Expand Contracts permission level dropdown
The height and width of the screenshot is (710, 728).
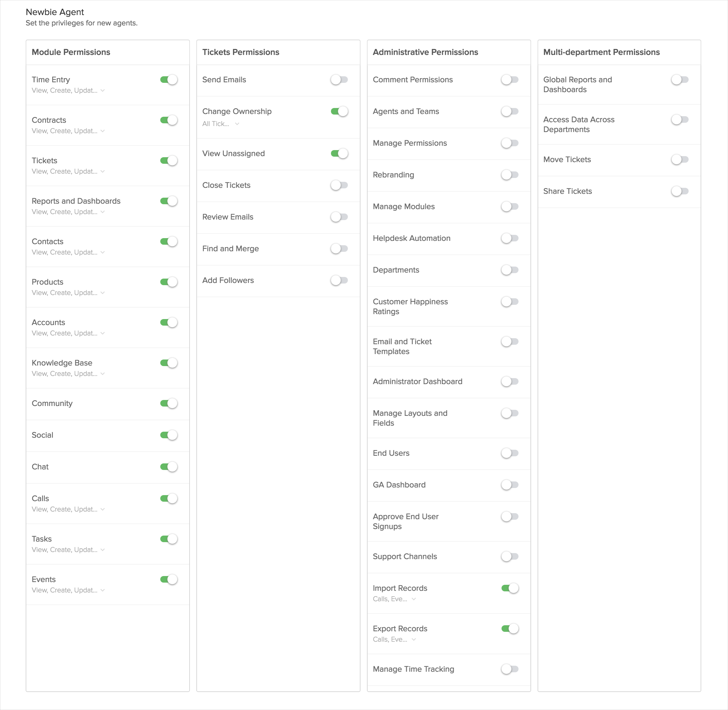pyautogui.click(x=68, y=131)
